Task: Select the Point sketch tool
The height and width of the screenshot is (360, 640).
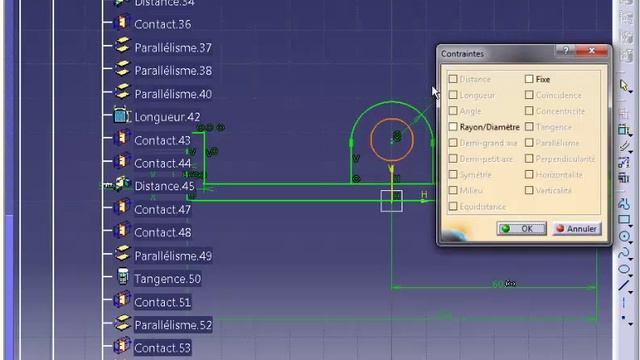Action: click(x=624, y=317)
